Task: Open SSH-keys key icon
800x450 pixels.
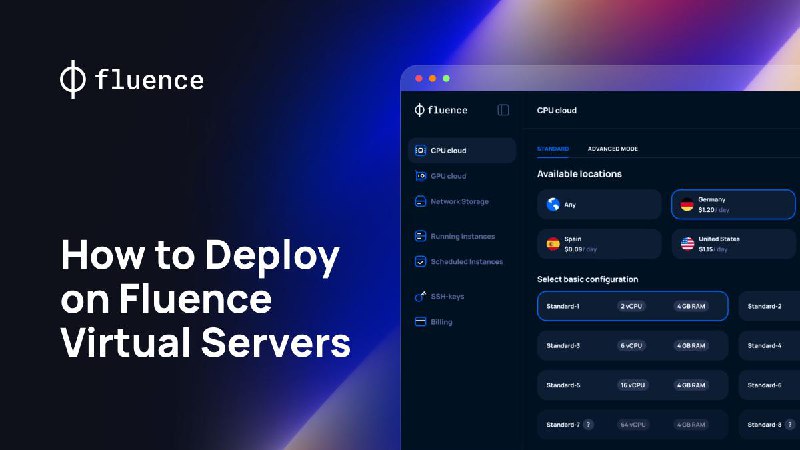Action: 420,296
